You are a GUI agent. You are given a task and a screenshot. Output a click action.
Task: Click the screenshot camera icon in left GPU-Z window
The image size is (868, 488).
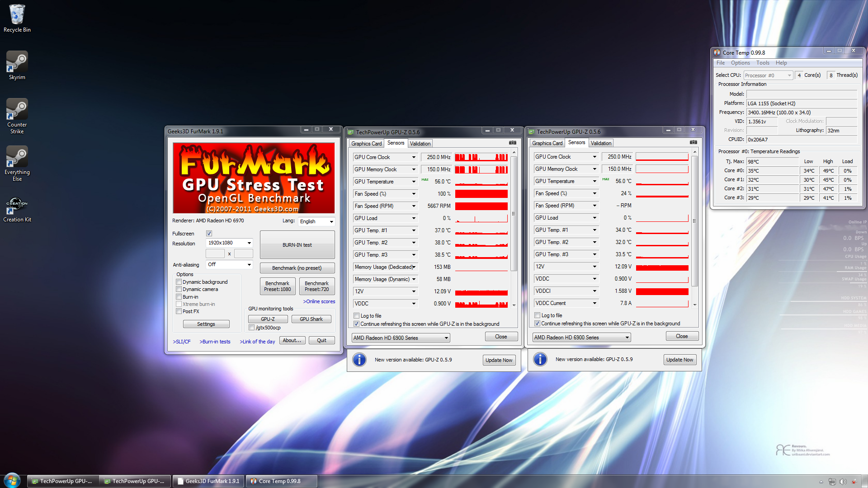coord(513,143)
